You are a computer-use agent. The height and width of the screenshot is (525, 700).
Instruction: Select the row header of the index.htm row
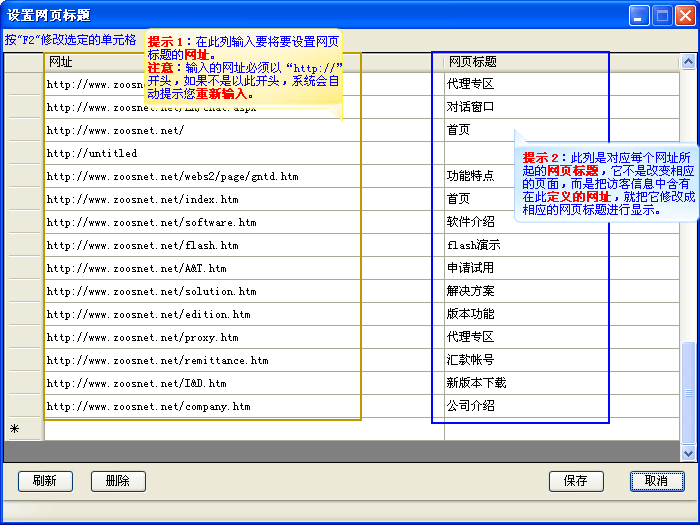(23, 199)
